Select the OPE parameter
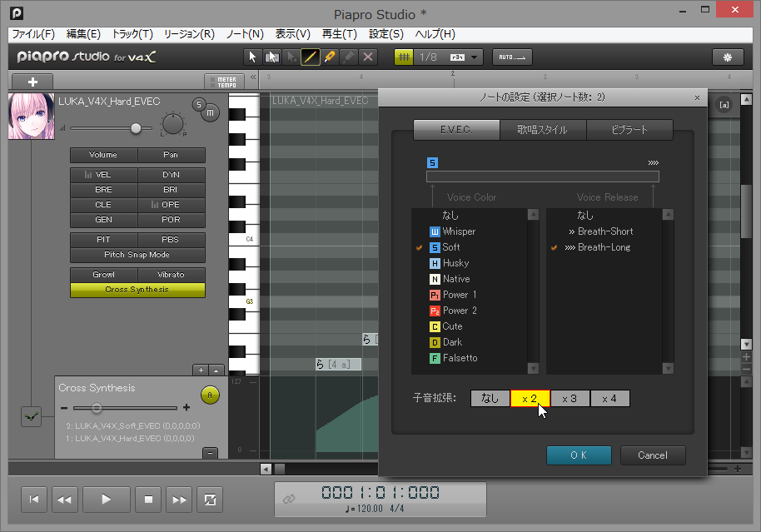761x532 pixels. click(x=171, y=205)
